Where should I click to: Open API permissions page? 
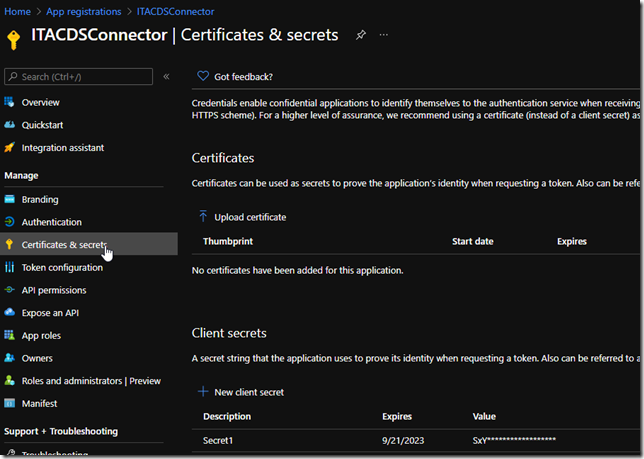pos(54,290)
